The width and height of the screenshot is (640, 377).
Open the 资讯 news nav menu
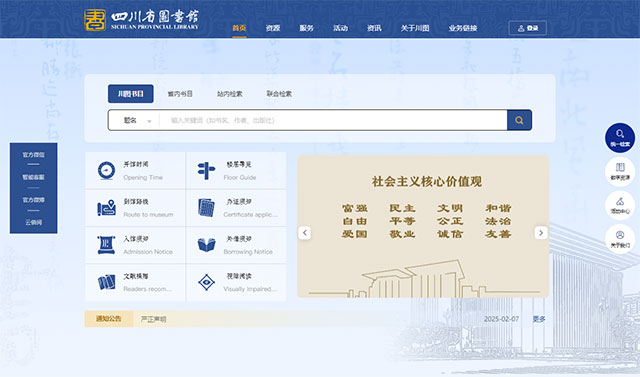point(374,28)
